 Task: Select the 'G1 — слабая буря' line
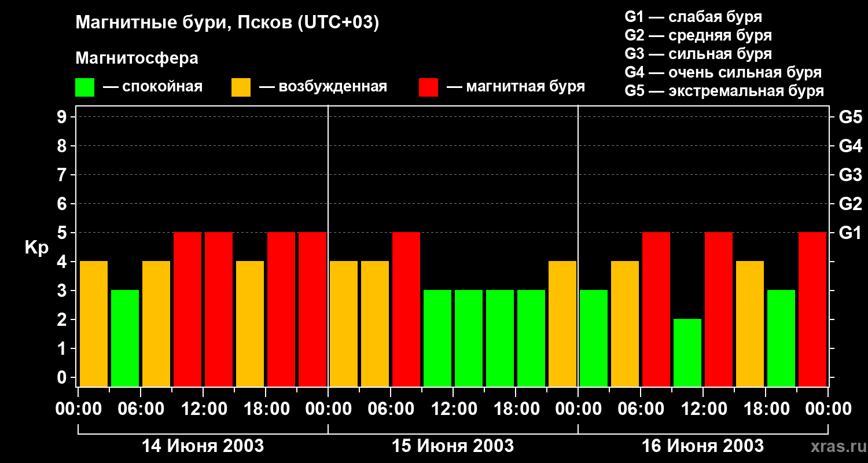(x=693, y=17)
